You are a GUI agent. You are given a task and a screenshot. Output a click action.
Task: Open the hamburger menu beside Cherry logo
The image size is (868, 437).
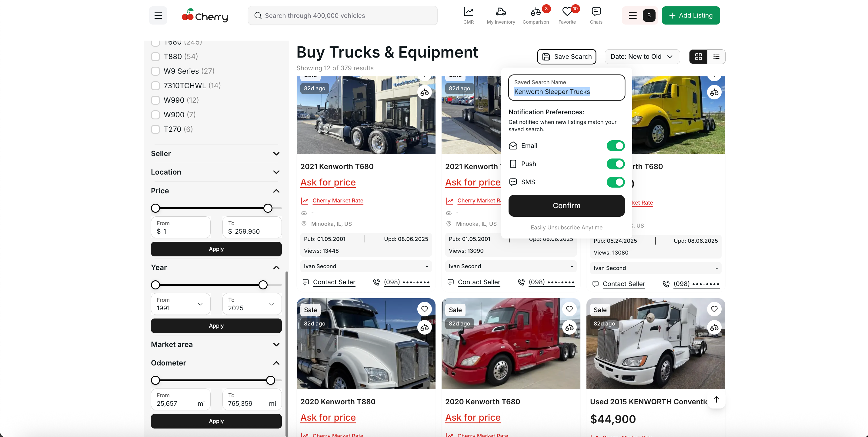coord(158,15)
